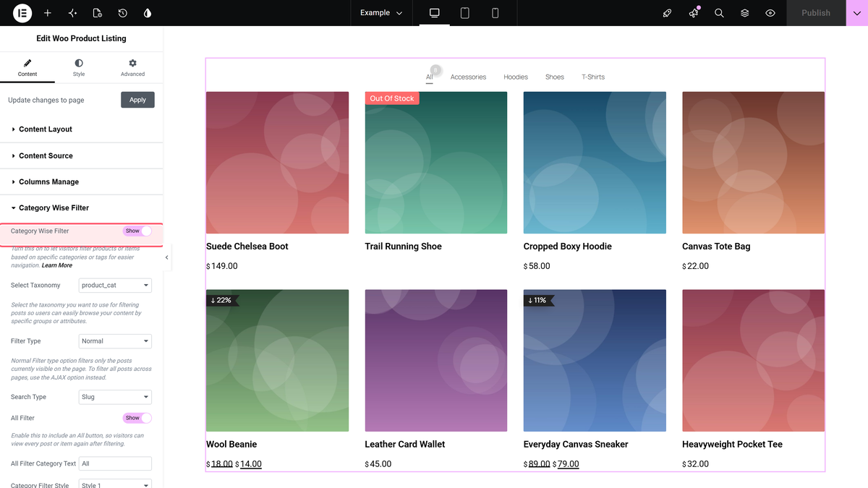Open the Wool Beanie title link
Viewport: 868px width, 488px height.
pos(231,445)
